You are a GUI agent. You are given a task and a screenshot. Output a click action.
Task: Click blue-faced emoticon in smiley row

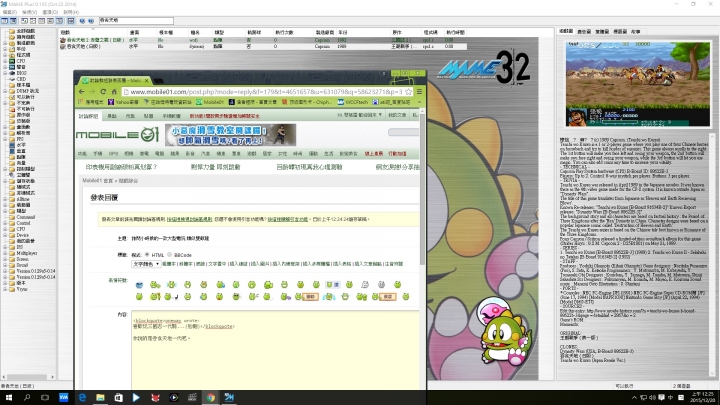[140, 285]
